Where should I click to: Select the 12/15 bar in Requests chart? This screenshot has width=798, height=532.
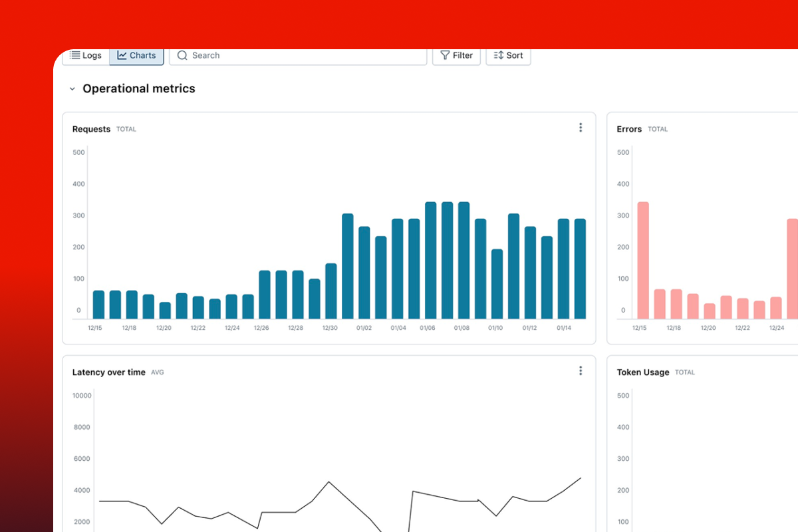pyautogui.click(x=98, y=305)
